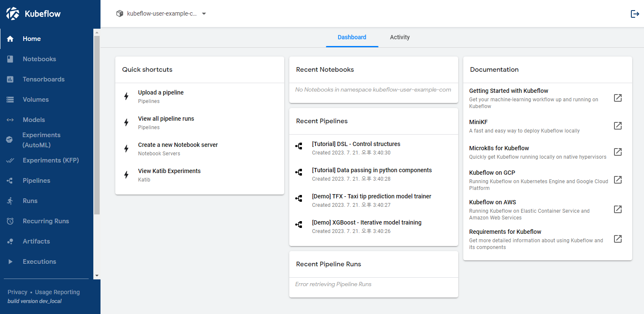Click the namespace cube icon

tap(120, 14)
